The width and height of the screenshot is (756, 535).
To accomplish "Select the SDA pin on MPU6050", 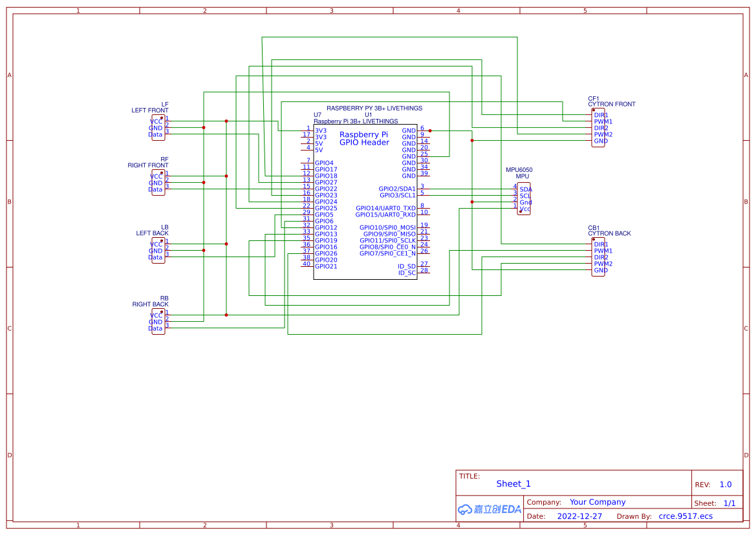I will [x=525, y=189].
